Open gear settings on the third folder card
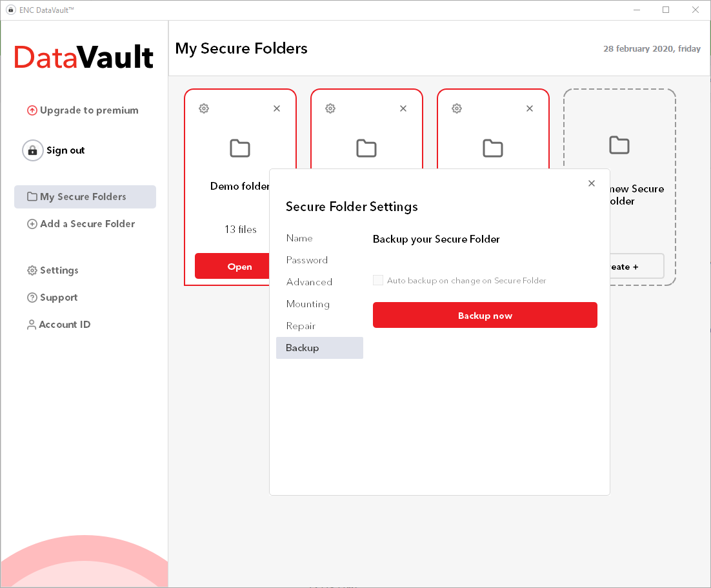This screenshot has height=588, width=711. pos(457,108)
